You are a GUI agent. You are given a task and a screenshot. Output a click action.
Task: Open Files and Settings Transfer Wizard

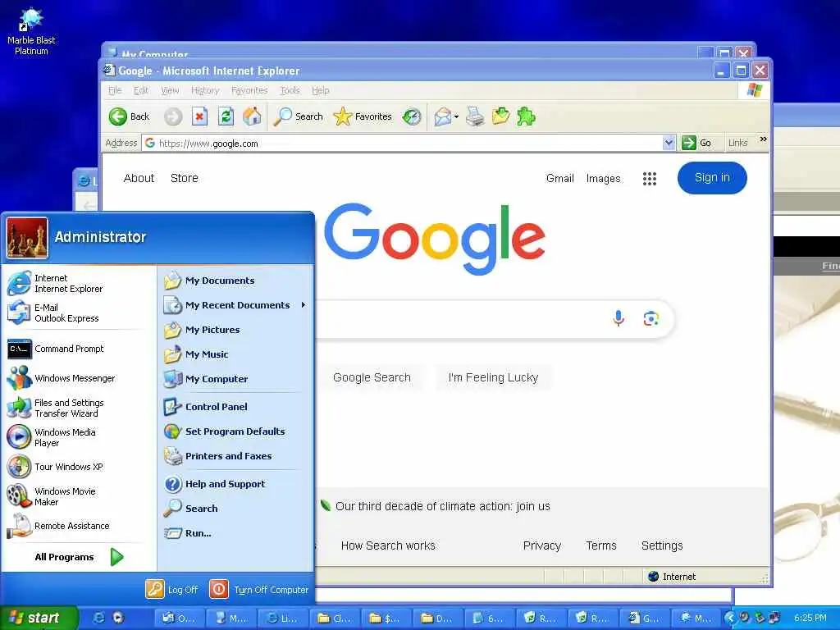(x=79, y=408)
